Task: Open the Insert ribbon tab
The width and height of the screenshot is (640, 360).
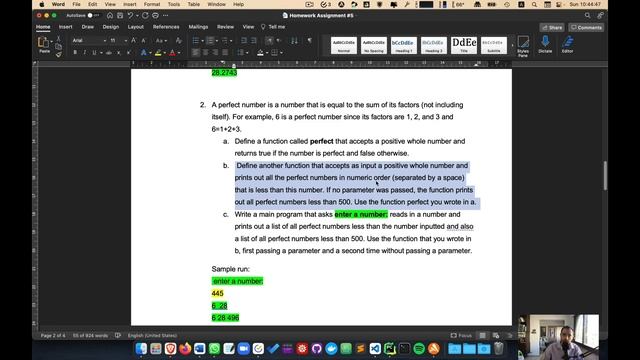Action: [65, 27]
